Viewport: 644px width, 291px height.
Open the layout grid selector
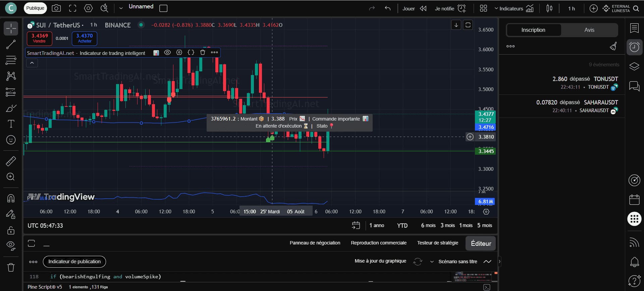click(x=483, y=8)
